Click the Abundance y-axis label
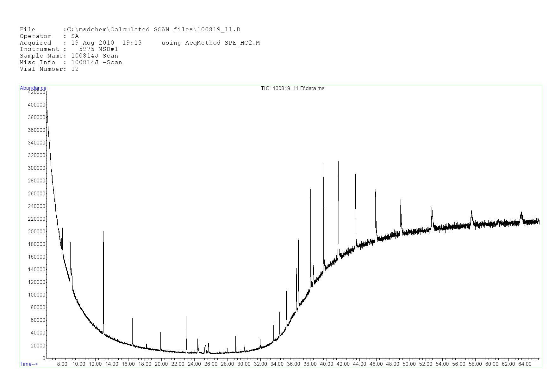The height and width of the screenshot is (392, 555). [x=33, y=88]
